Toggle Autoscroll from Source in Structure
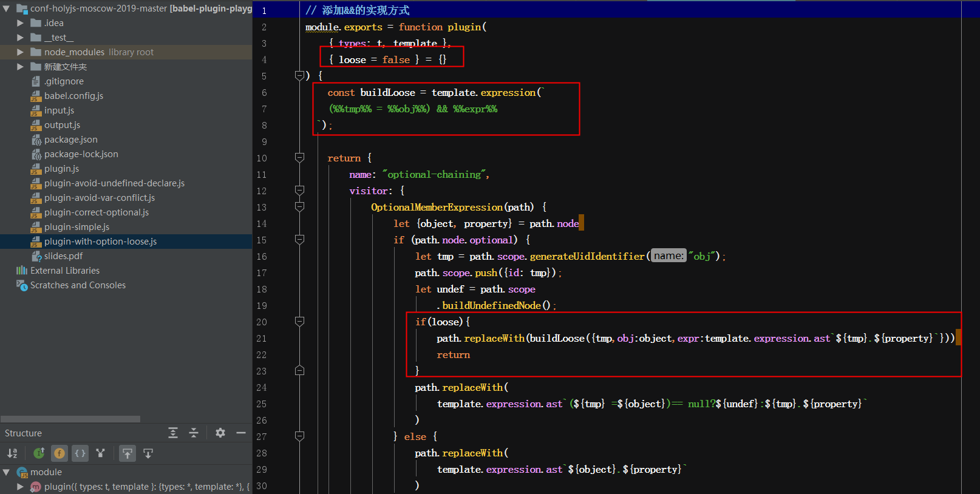Image resolution: width=980 pixels, height=494 pixels. point(148,453)
